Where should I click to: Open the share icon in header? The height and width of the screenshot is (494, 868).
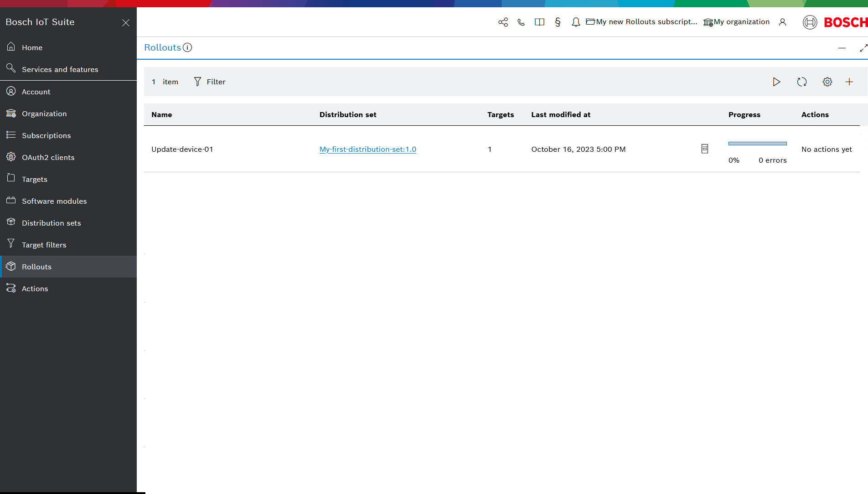(503, 22)
